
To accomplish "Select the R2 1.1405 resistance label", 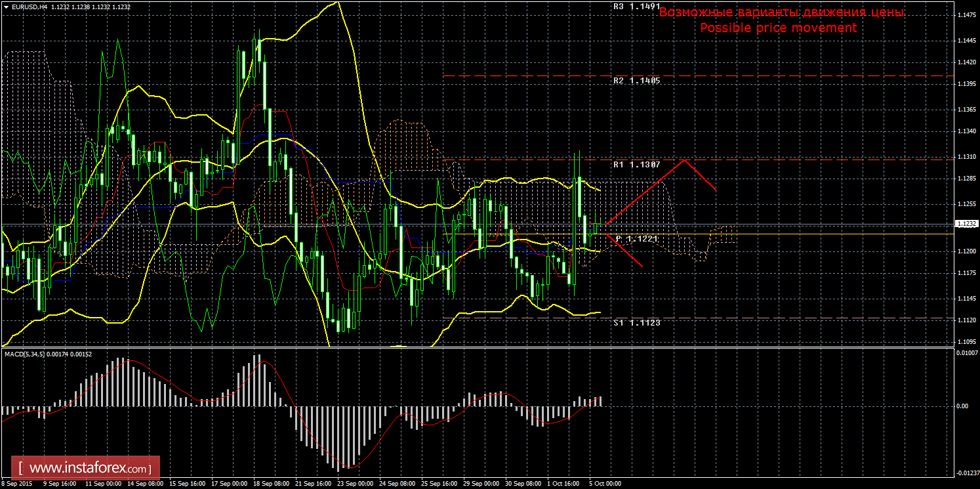I will [x=636, y=81].
